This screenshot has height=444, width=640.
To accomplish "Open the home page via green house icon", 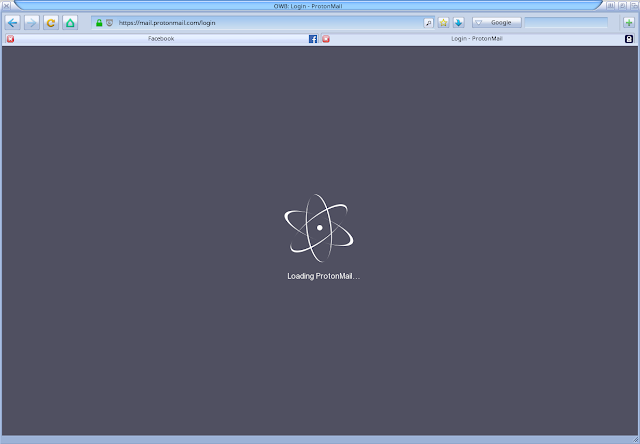I will [70, 22].
